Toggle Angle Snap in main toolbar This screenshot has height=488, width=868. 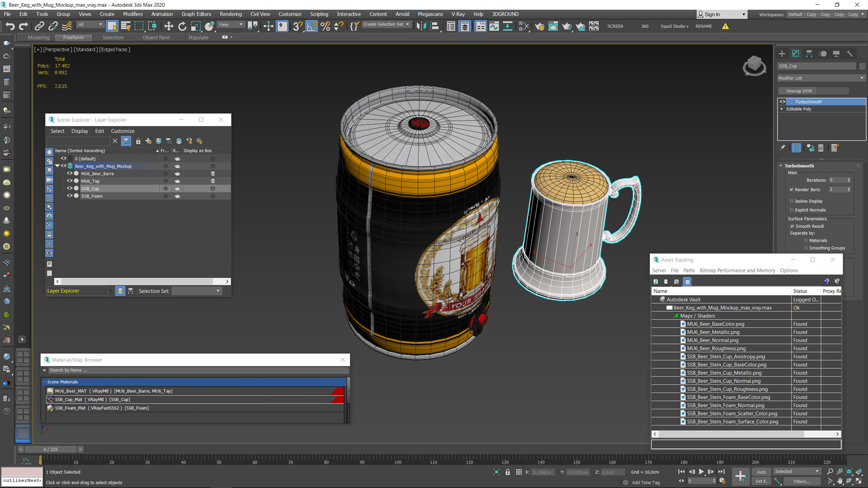click(312, 26)
